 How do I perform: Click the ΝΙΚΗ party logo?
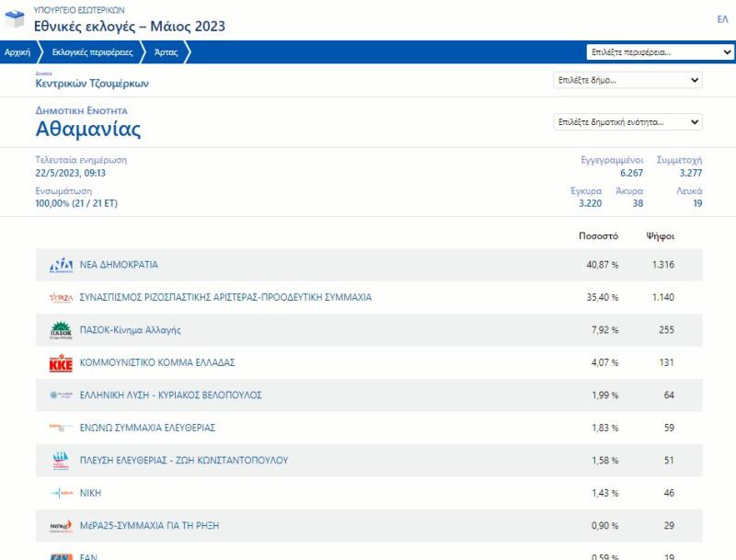pos(61,494)
